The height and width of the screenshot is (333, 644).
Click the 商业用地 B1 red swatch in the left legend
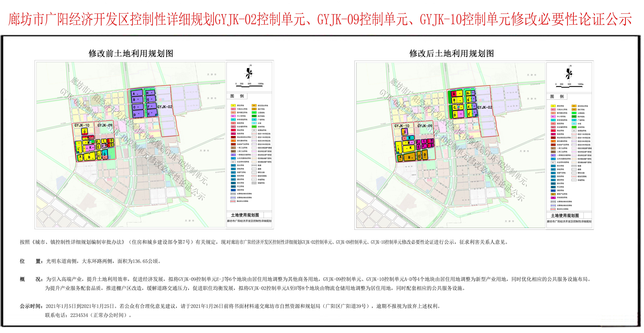[x=233, y=130]
